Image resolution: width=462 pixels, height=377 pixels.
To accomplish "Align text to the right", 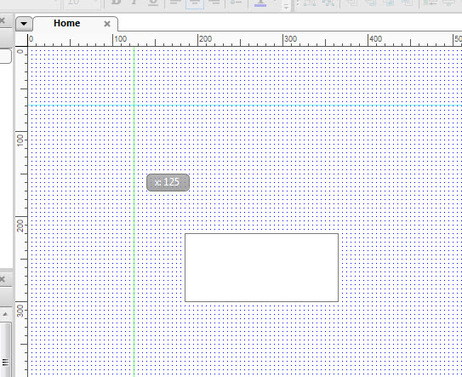I will coord(214,3).
